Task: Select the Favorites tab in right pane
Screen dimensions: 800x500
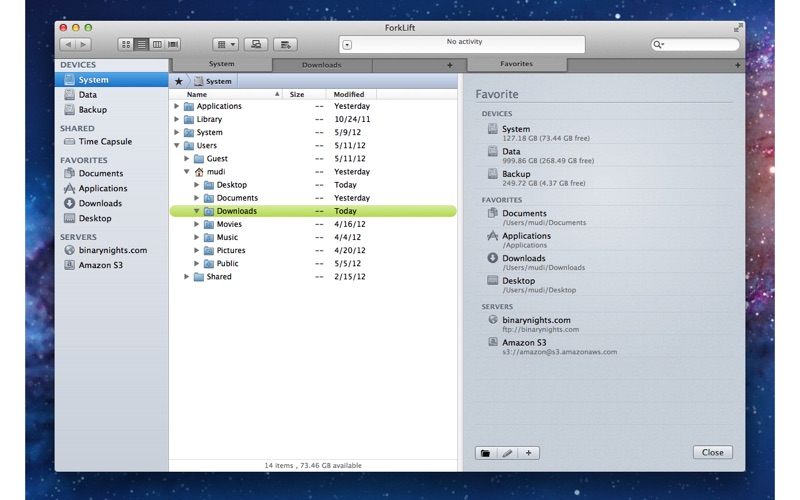Action: [x=516, y=64]
